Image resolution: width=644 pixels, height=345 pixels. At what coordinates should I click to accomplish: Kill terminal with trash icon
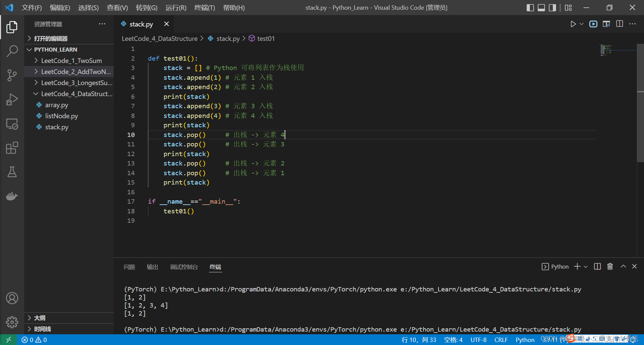point(610,267)
